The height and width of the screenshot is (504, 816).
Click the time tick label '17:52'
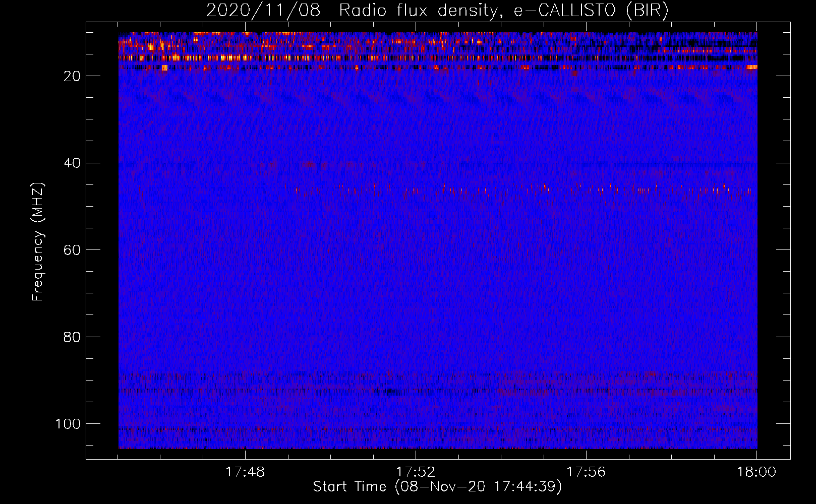(416, 472)
